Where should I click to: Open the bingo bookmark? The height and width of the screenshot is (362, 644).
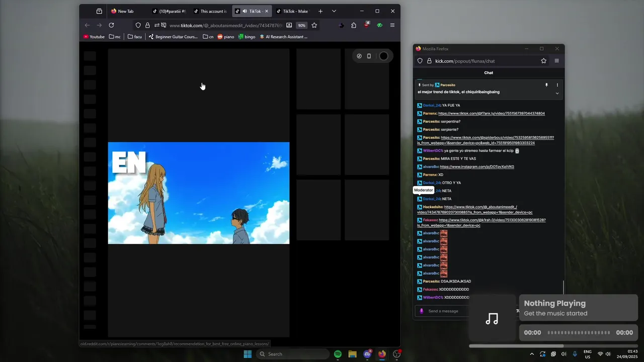click(x=247, y=37)
